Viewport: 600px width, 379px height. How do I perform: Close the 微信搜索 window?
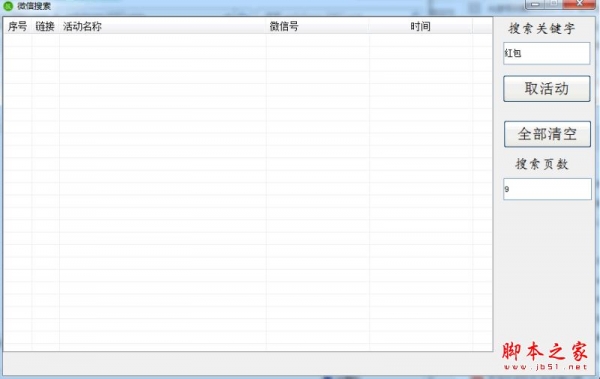pyautogui.click(x=579, y=4)
